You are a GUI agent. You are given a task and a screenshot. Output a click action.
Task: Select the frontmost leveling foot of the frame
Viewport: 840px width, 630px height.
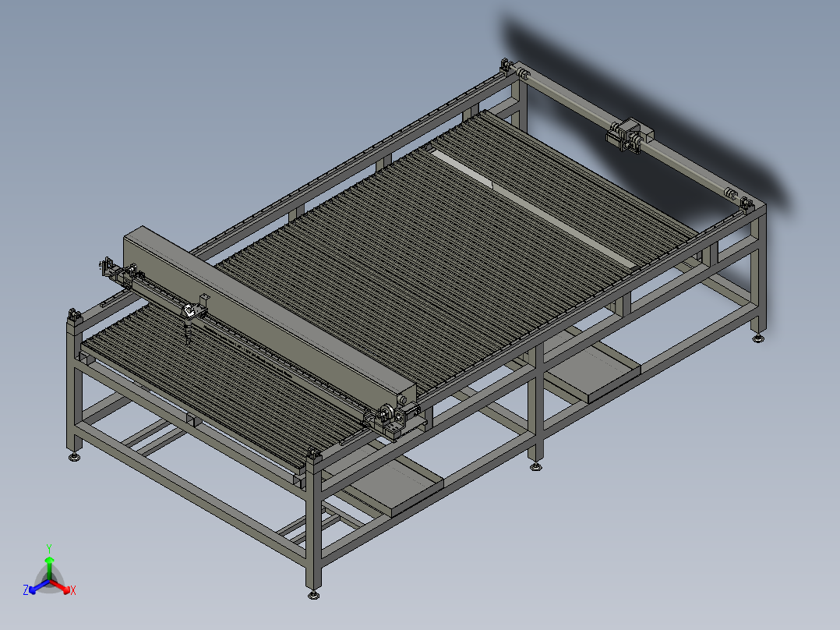pos(314,594)
